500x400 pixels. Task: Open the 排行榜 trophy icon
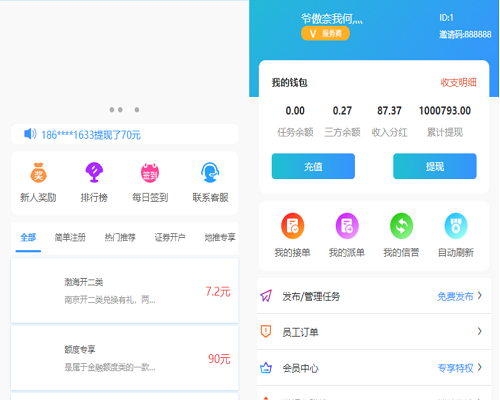tap(94, 172)
